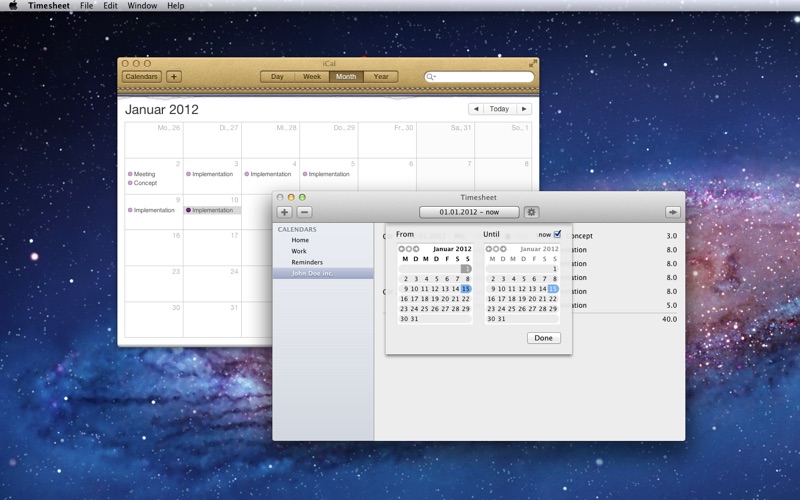Viewport: 800px width, 500px height.
Task: Click the CALENDARS sidebar header
Action: [x=297, y=230]
